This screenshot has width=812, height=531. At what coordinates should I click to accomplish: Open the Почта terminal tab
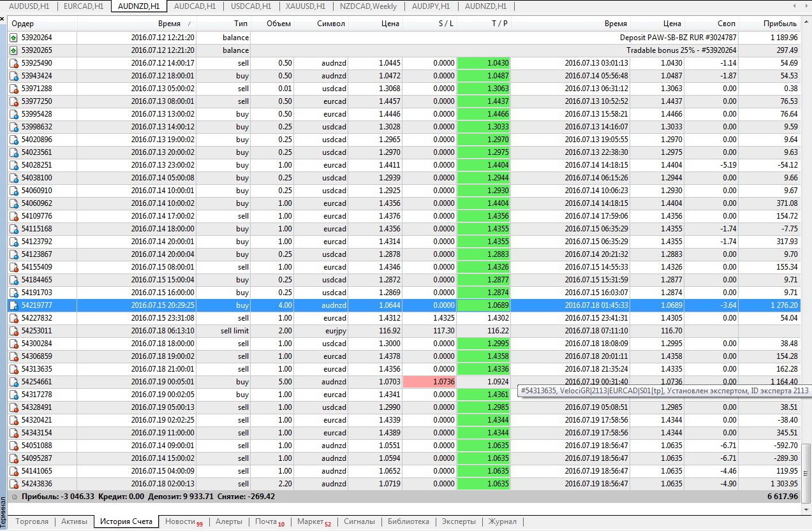pyautogui.click(x=270, y=521)
